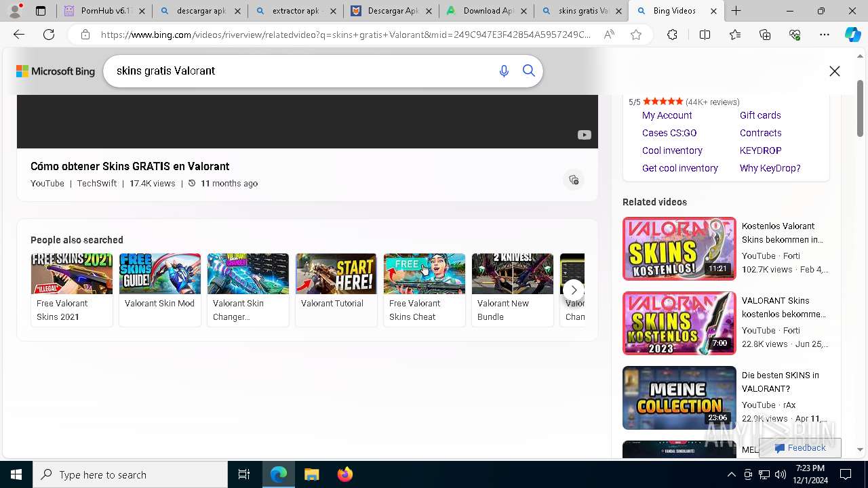The width and height of the screenshot is (868, 488).
Task: Open Microsoft Edge from the taskbar
Action: (279, 474)
